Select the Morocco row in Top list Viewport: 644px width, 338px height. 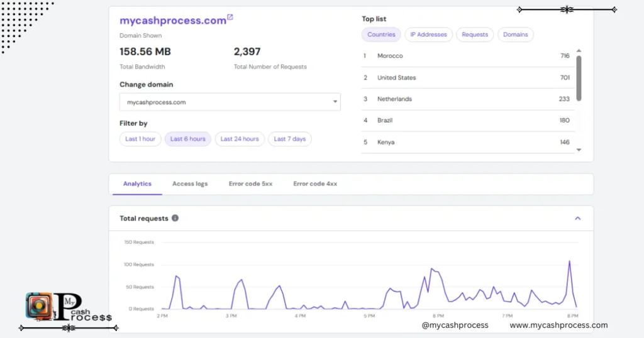(x=468, y=56)
